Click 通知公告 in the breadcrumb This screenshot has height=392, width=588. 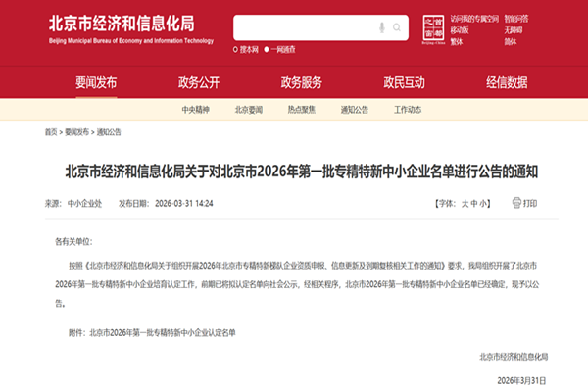pos(109,132)
